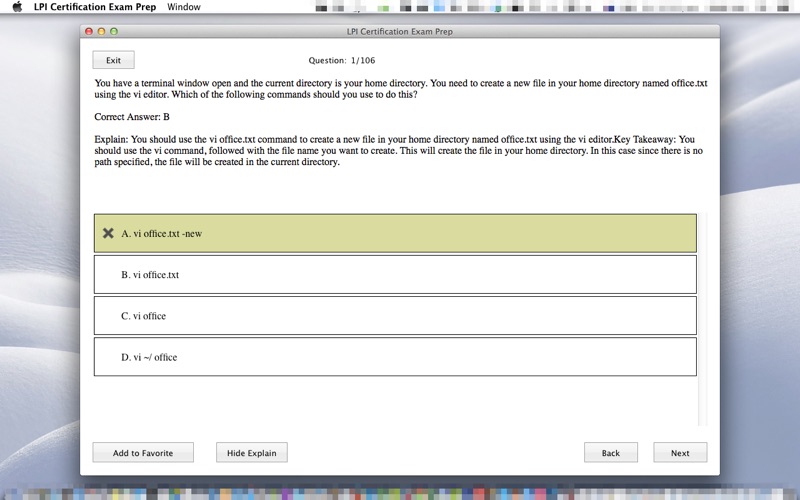Click the answer list vertical scrollbar
Screen dimensions: 800x500
pyautogui.click(x=703, y=319)
